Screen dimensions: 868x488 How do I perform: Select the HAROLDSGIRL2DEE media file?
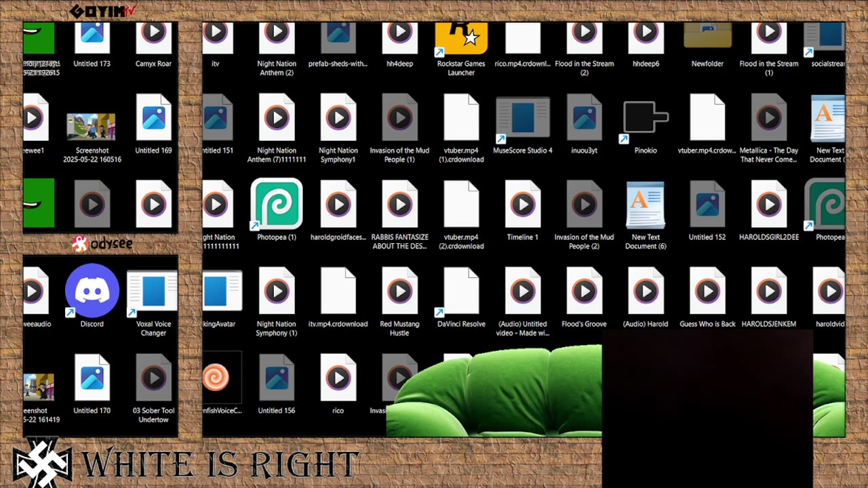[x=769, y=204]
